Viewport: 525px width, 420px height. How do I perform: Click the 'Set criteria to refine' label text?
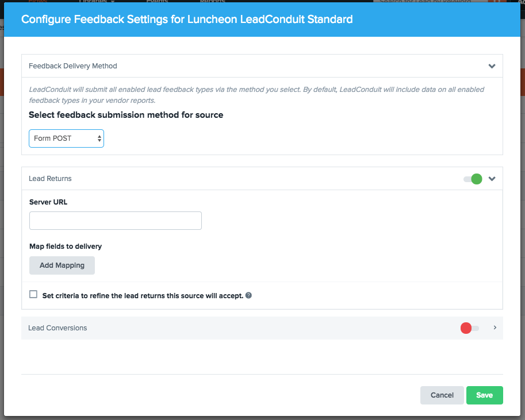pos(143,295)
